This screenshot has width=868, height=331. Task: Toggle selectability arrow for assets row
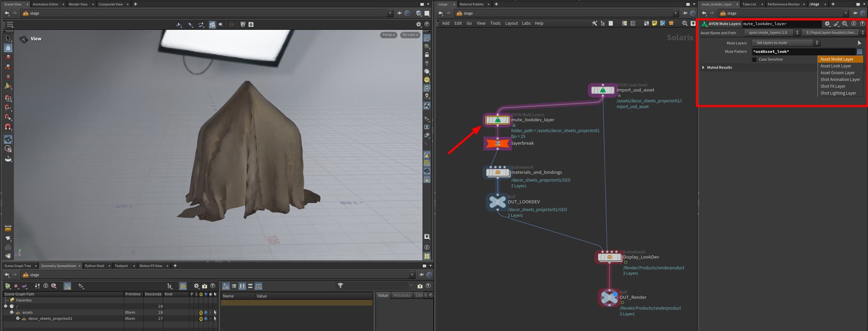click(215, 312)
